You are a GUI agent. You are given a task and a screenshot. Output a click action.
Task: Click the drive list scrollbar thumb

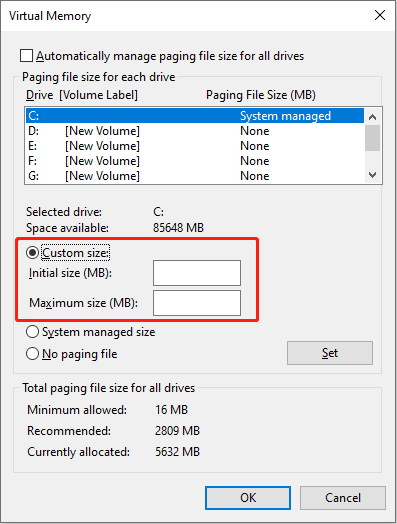[372, 138]
